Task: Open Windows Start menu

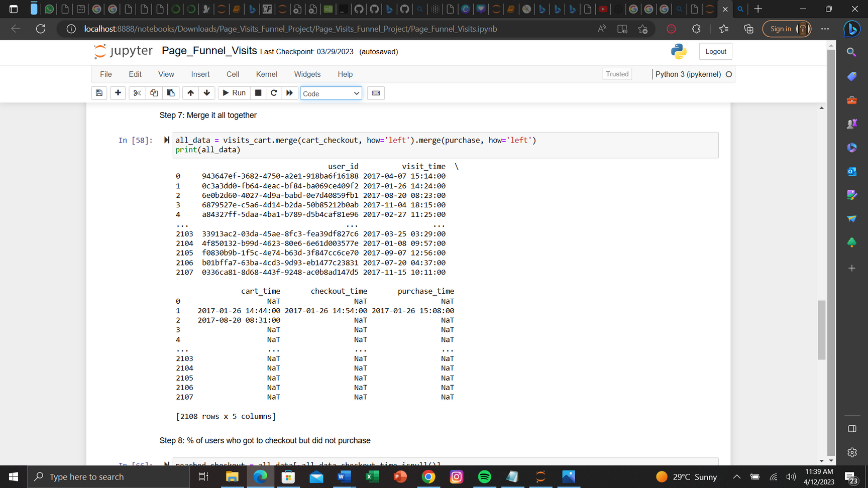Action: coord(14,476)
